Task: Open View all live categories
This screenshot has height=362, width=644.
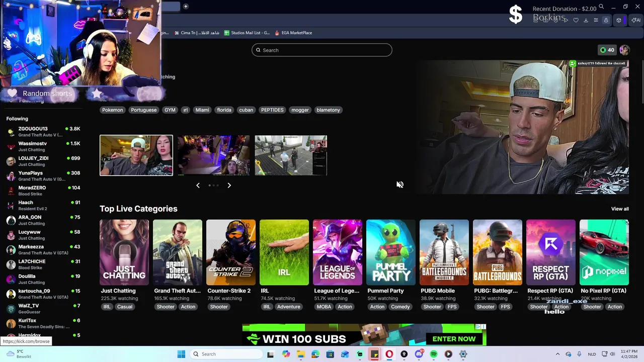Action: pyautogui.click(x=620, y=209)
